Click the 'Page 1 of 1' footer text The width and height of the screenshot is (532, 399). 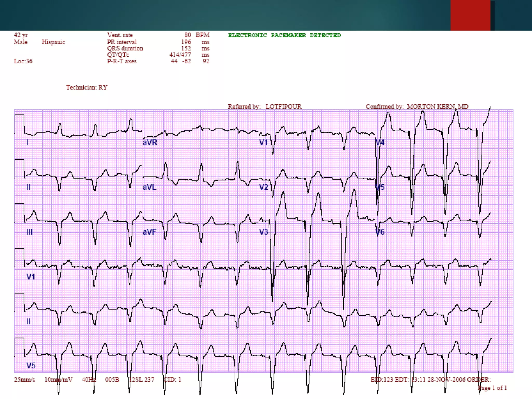492,388
